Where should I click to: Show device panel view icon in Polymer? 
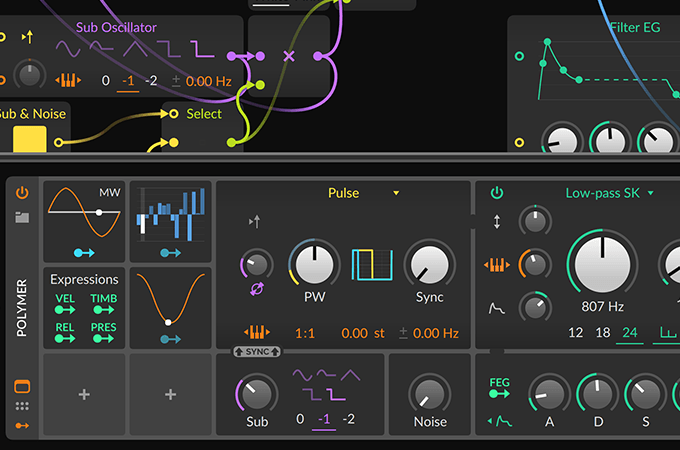22,386
